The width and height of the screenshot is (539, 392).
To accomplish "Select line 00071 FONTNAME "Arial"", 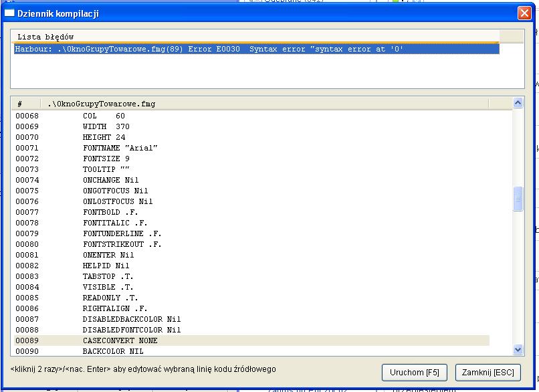I will (120, 148).
